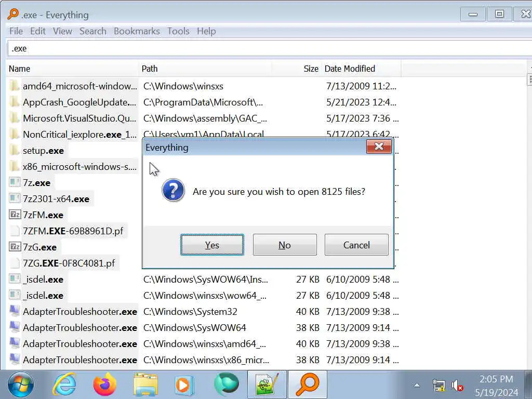The image size is (532, 399).
Task: Click the 7z2301-x64.exe file icon
Action: (14, 198)
